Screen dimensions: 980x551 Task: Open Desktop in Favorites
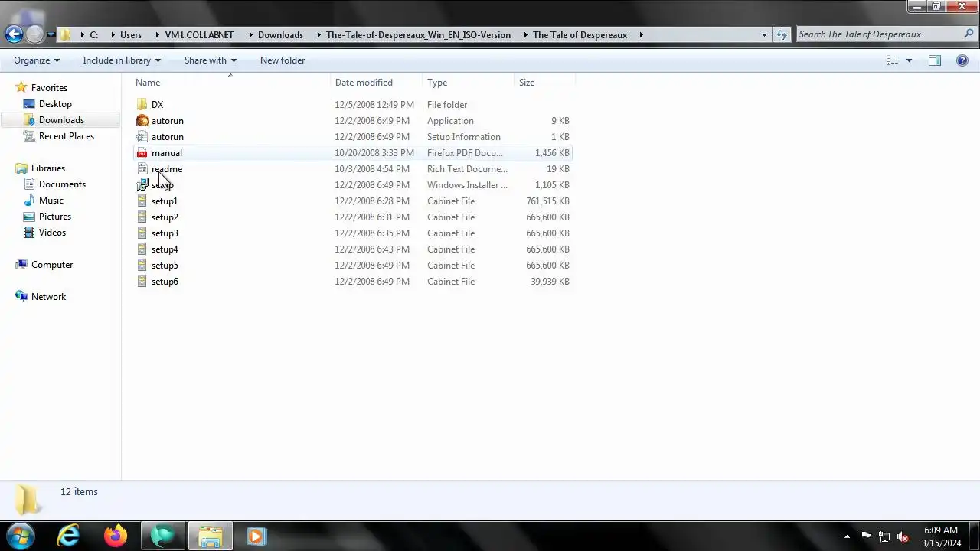click(x=55, y=104)
